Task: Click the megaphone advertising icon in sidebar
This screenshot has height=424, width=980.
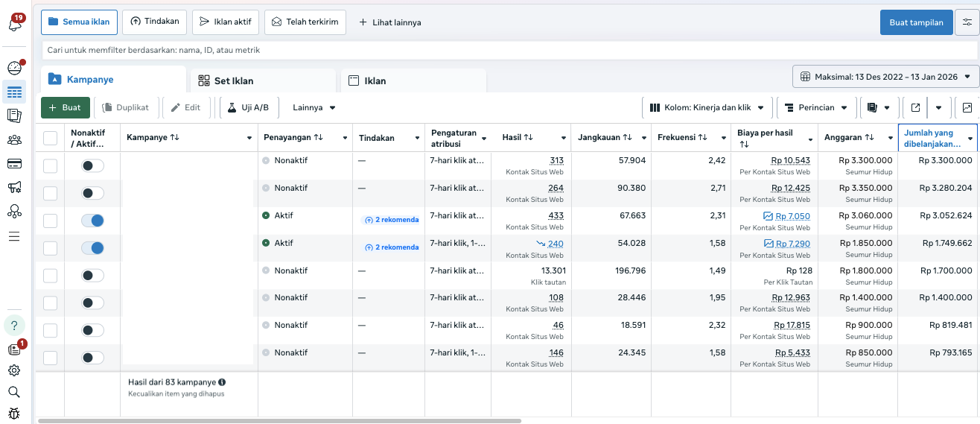Action: [x=14, y=188]
